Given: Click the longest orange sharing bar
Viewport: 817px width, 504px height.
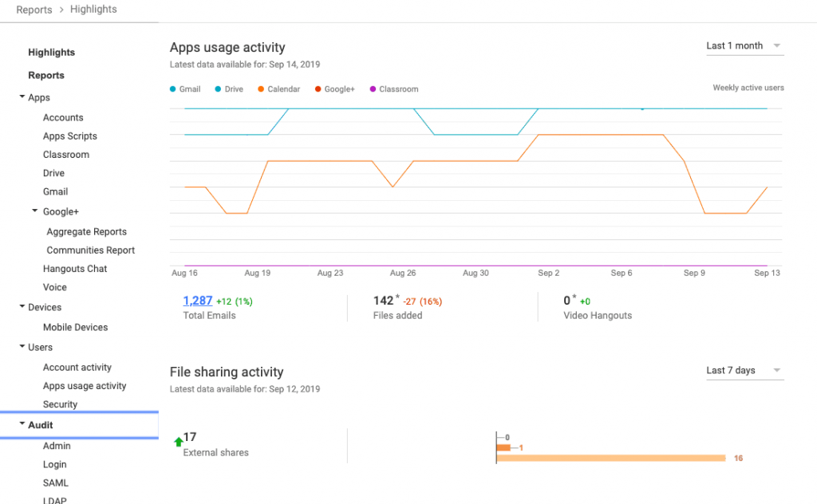Looking at the screenshot, I should point(610,459).
